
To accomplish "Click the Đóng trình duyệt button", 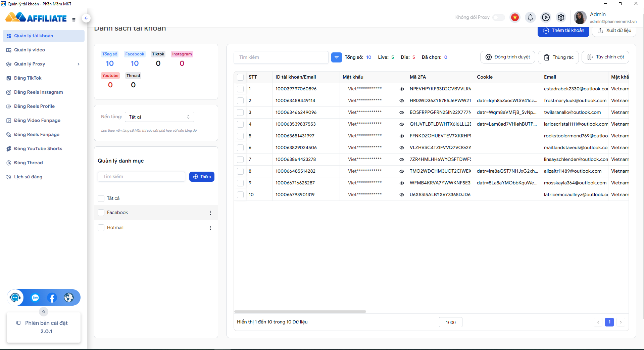I will point(508,57).
